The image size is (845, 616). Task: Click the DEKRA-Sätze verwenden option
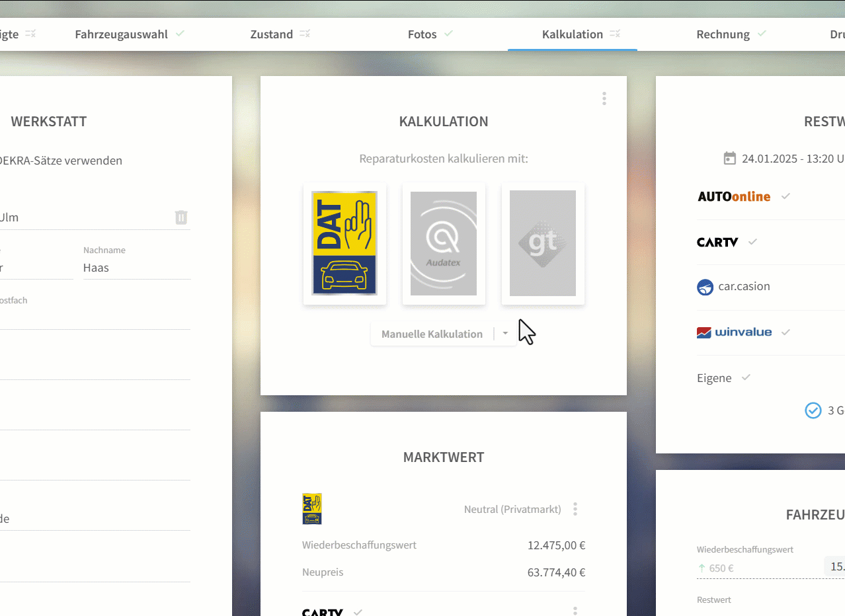61,161
